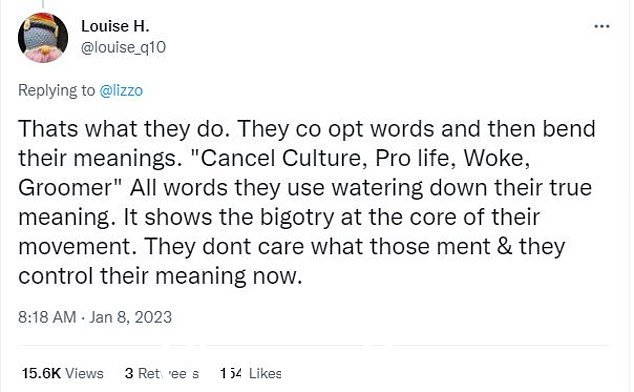Click the word "bigotry" in tweet
634x392 pixels.
point(297,218)
